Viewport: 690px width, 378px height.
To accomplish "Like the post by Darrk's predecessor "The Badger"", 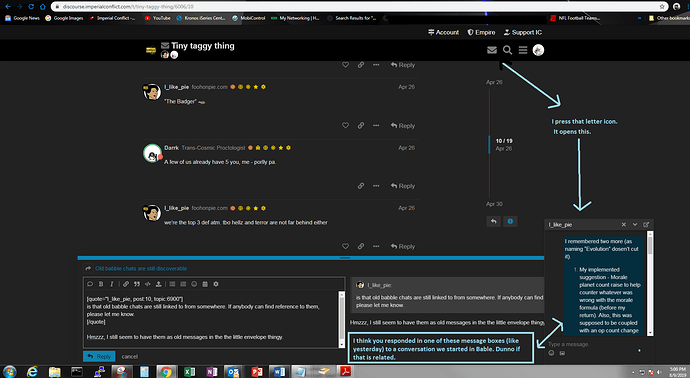I will [345, 125].
